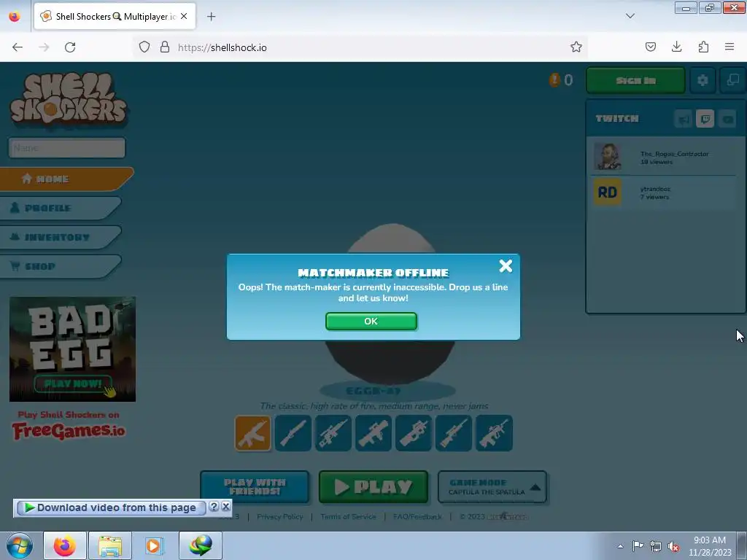Viewport: 747px width, 560px height.
Task: Open the ytrandooc Twitch stream entry
Action: click(664, 192)
